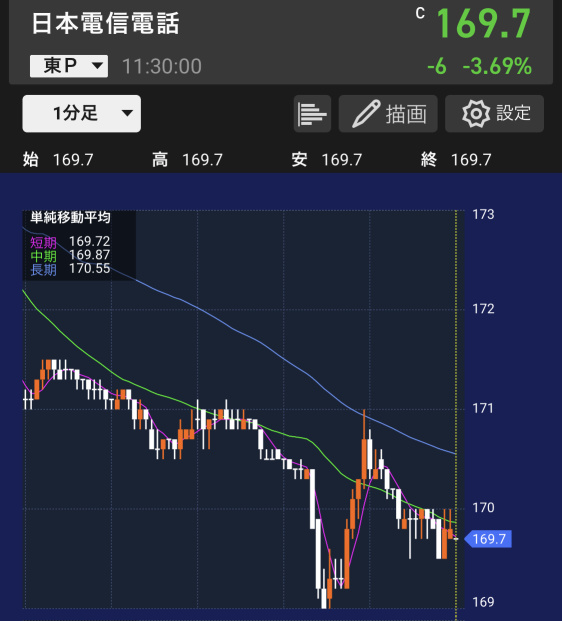Click the current price 169.7 in the header
This screenshot has width=562, height=621.
[x=483, y=24]
